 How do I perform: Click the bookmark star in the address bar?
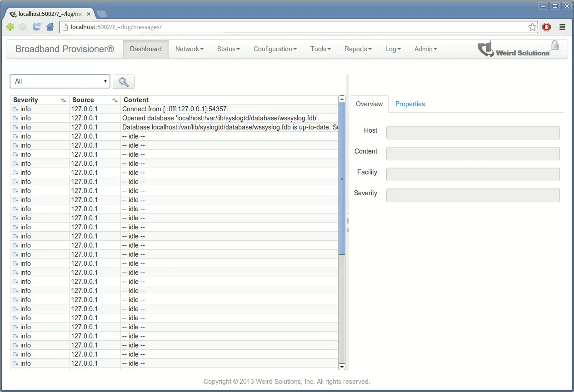(x=532, y=27)
